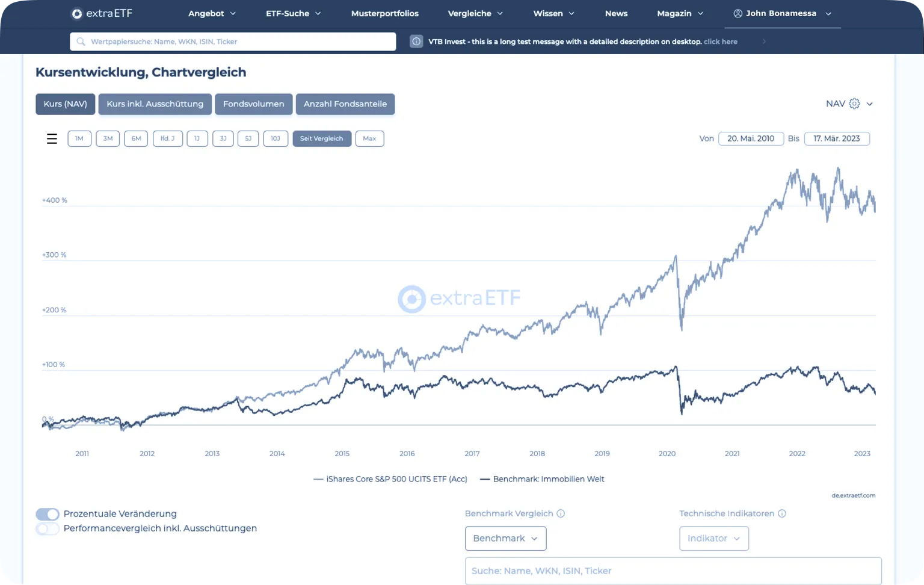The image size is (924, 585).
Task: Select the 5J time range button
Action: [248, 138]
